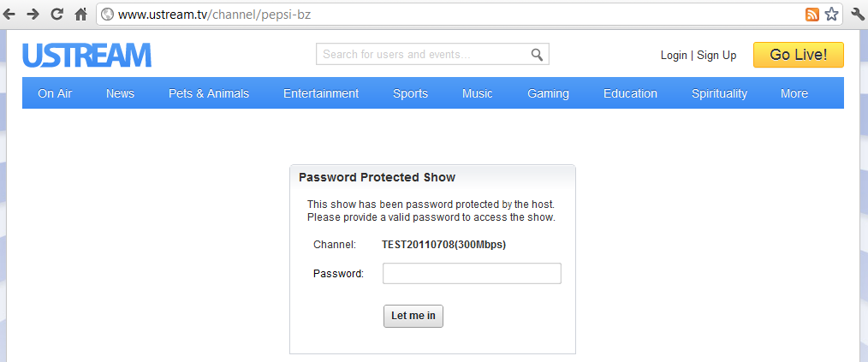Focus the Password input field
The height and width of the screenshot is (362, 868).
[472, 274]
